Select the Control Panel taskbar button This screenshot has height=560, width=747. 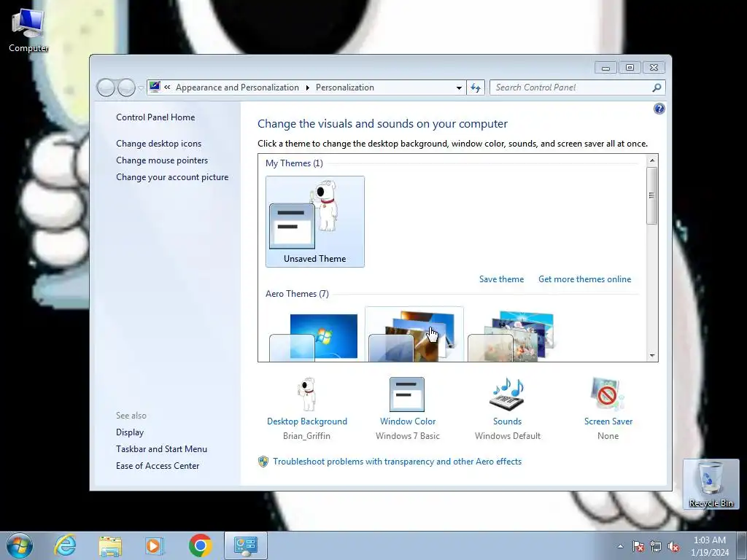pyautogui.click(x=246, y=545)
